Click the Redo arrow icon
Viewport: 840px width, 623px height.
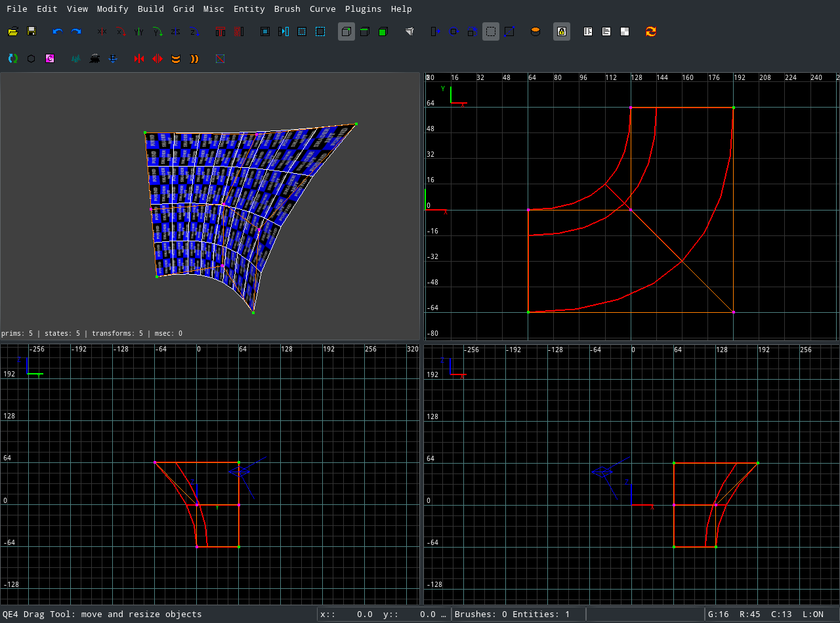pyautogui.click(x=76, y=31)
